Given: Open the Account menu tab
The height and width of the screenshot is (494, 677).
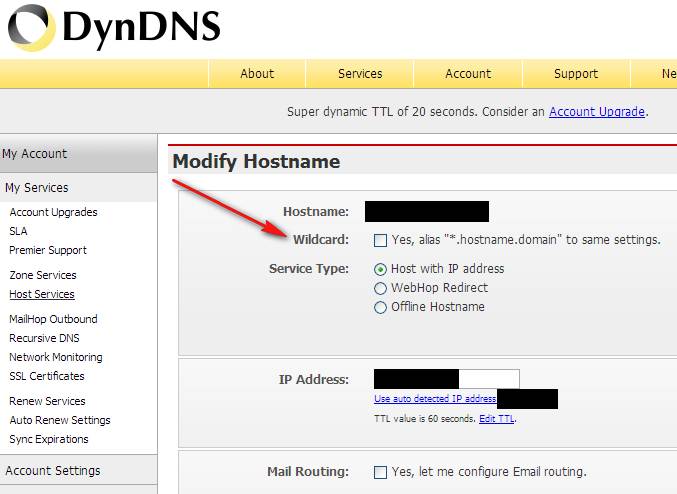Looking at the screenshot, I should point(468,74).
